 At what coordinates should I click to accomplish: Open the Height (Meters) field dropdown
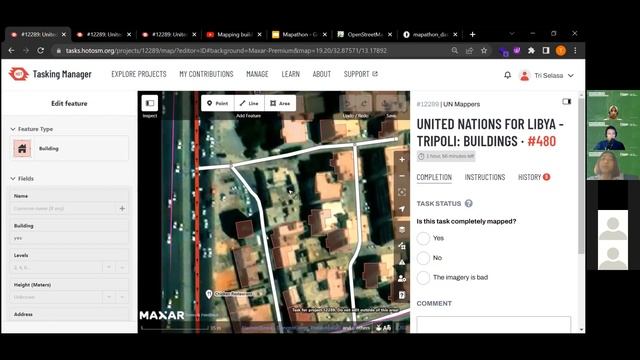click(x=109, y=297)
